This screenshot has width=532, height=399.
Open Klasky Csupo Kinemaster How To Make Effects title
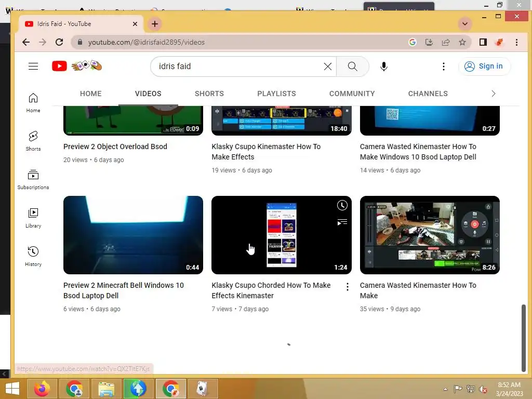[266, 152]
